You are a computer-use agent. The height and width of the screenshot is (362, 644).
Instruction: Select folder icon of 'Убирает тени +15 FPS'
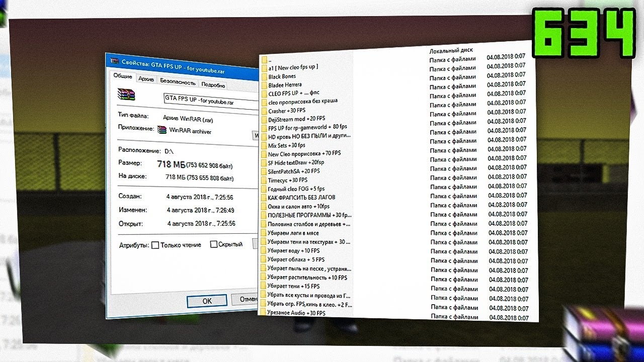pyautogui.click(x=263, y=286)
